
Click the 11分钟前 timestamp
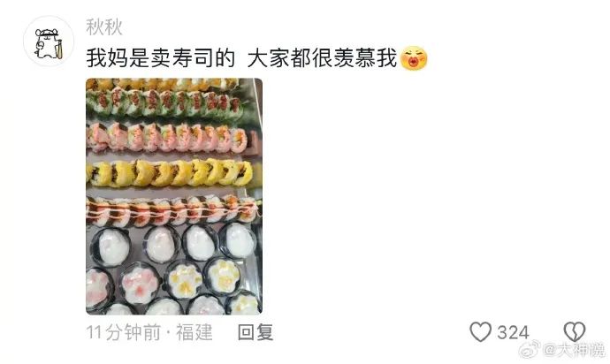pos(123,332)
